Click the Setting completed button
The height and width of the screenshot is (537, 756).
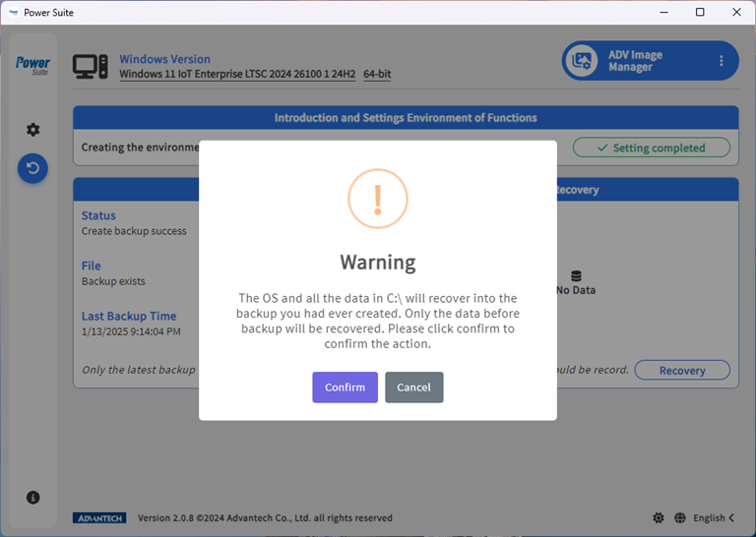(x=652, y=148)
